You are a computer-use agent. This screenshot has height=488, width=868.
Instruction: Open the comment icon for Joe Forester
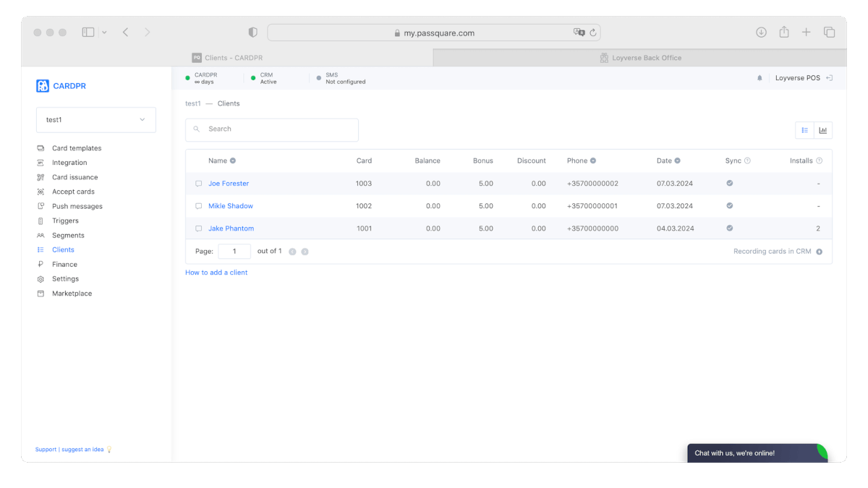[199, 184]
